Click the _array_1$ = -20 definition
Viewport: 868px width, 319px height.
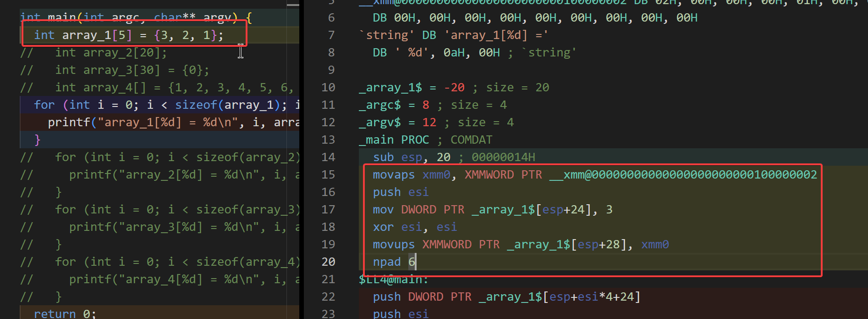tap(411, 88)
